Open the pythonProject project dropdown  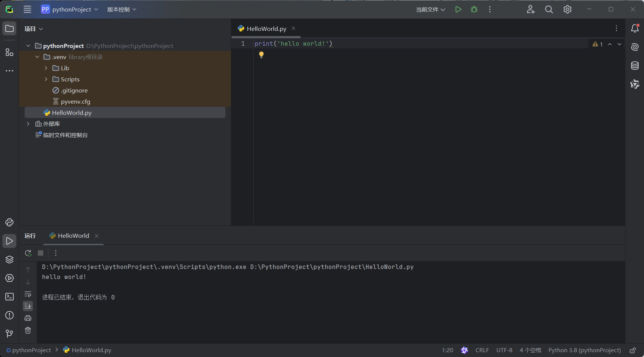[70, 9]
